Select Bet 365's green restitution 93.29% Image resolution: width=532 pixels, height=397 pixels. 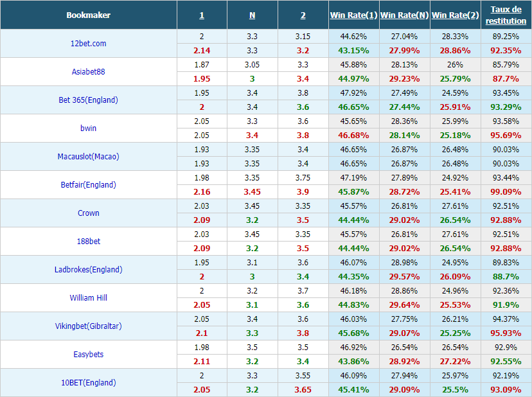tap(506, 107)
